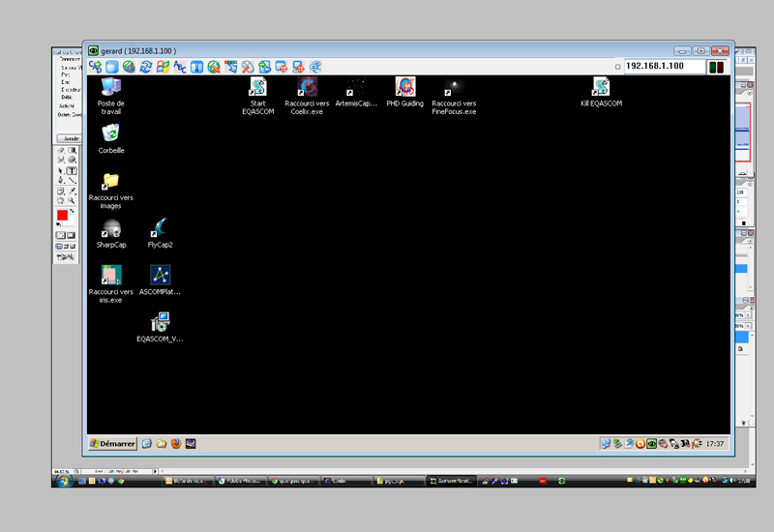Refresh the remote screen in VNC toolbar
This screenshot has height=532, width=774.
click(x=146, y=67)
